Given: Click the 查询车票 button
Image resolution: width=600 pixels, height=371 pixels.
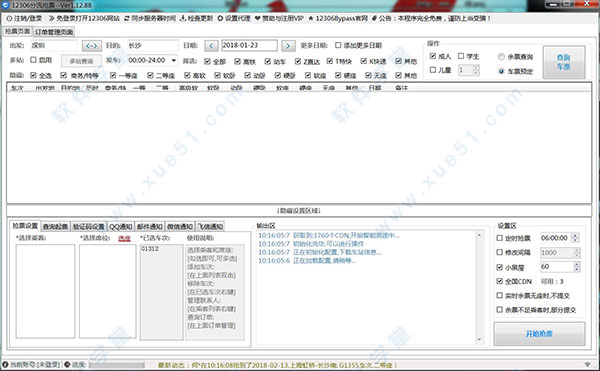Looking at the screenshot, I should [564, 62].
